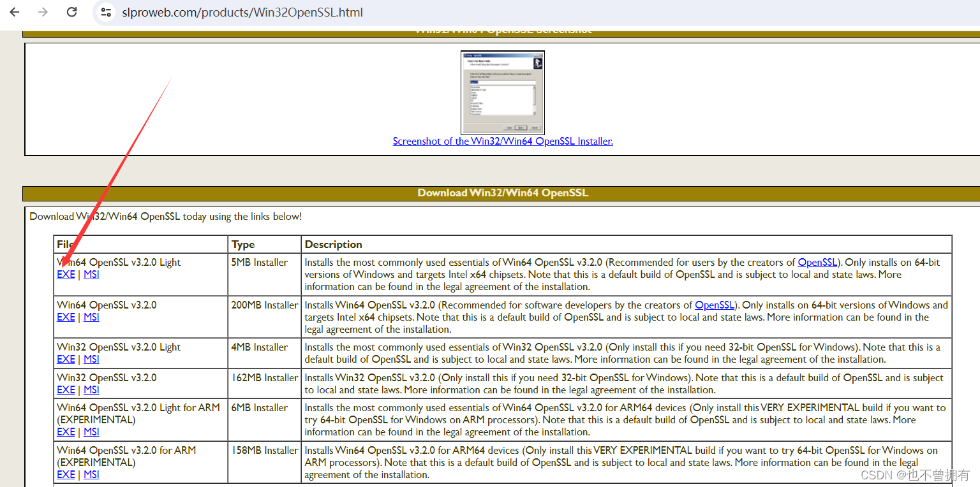The height and width of the screenshot is (487, 980).
Task: Download MSI for Win64 OpenSSL v3.2.0 Light
Action: tap(91, 274)
